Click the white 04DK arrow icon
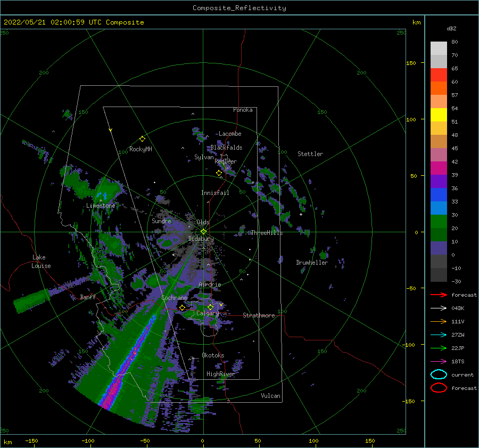The width and height of the screenshot is (479, 448). coord(439,308)
